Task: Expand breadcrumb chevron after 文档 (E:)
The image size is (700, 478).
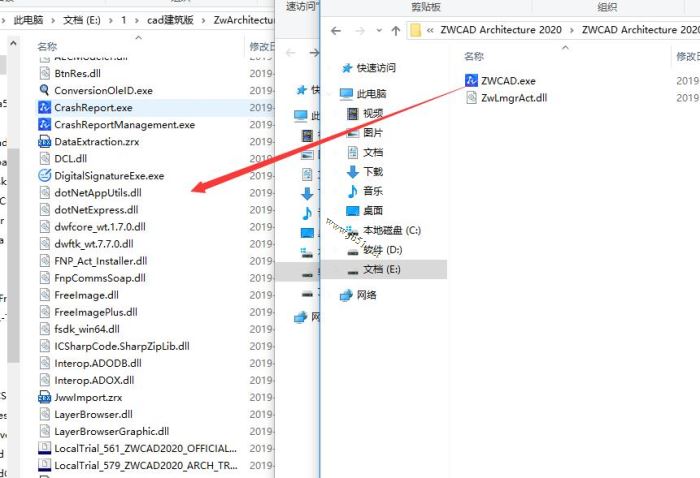Action: tap(110, 21)
